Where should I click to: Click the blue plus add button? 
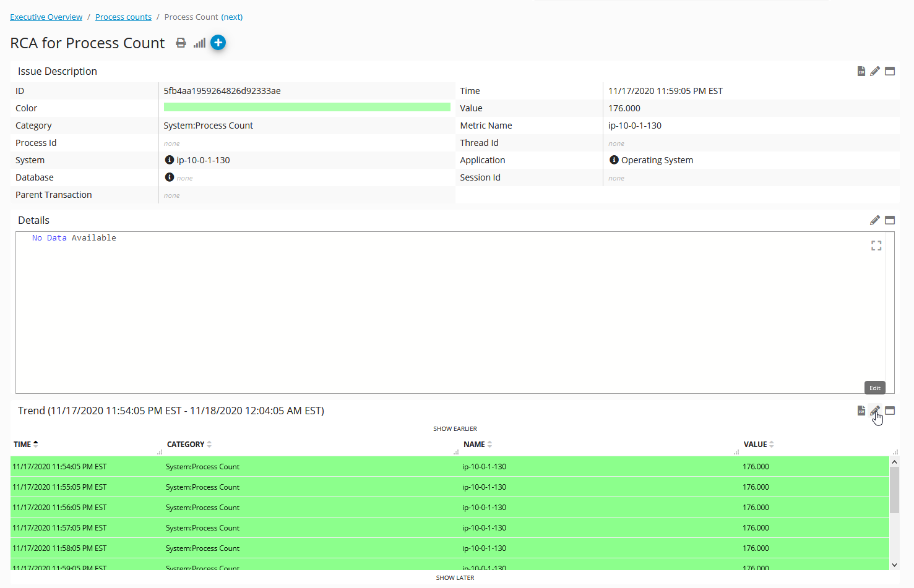218,43
